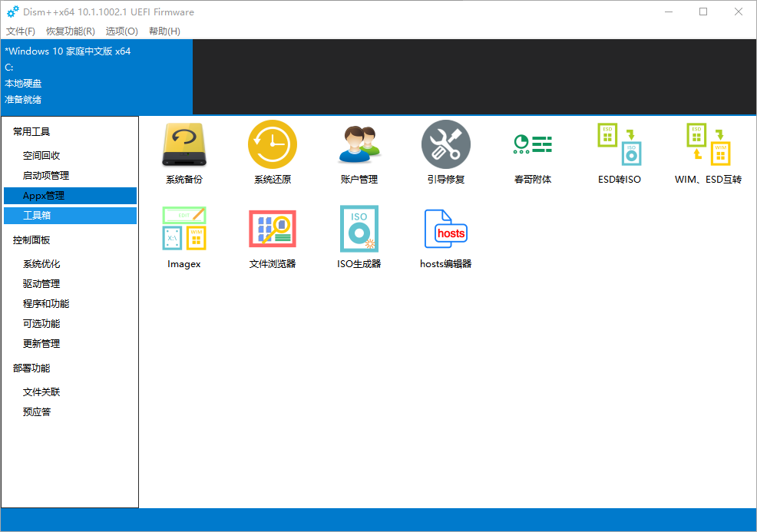This screenshot has height=532, width=757.
Task: Open 账户管理 account management tool
Action: 359,146
